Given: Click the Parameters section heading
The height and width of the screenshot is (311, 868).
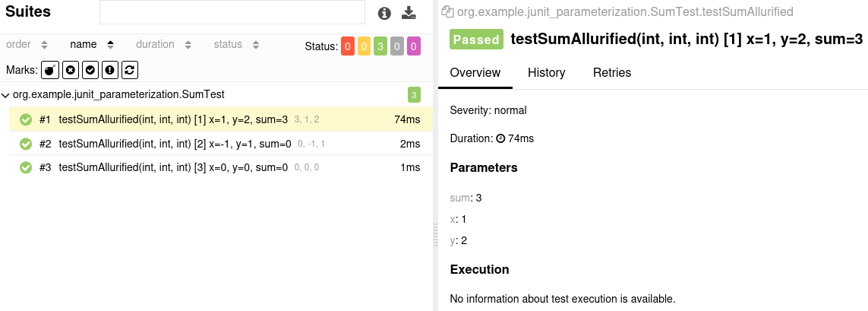Looking at the screenshot, I should tap(484, 167).
